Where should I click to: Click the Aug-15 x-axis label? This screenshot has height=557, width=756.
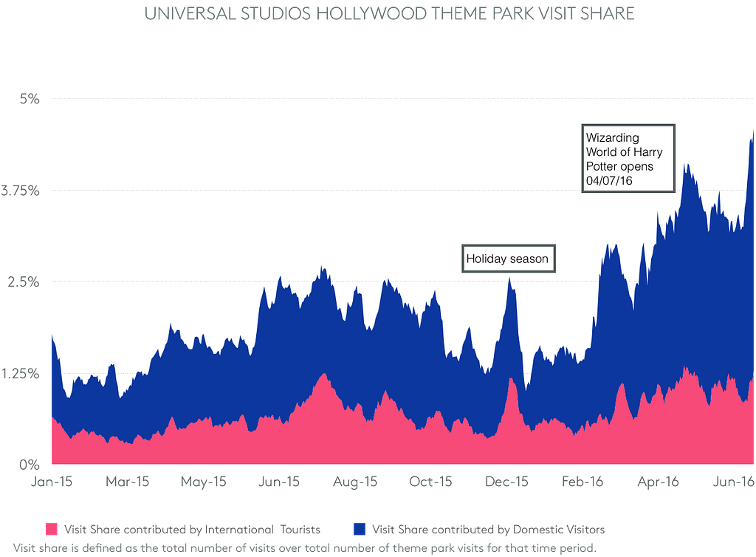355,482
